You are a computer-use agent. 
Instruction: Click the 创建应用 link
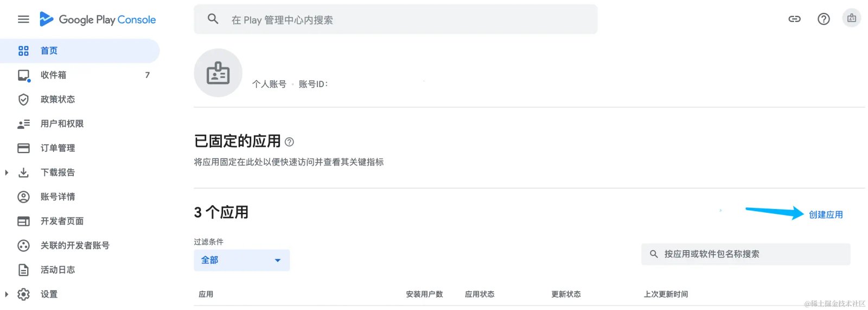[826, 214]
